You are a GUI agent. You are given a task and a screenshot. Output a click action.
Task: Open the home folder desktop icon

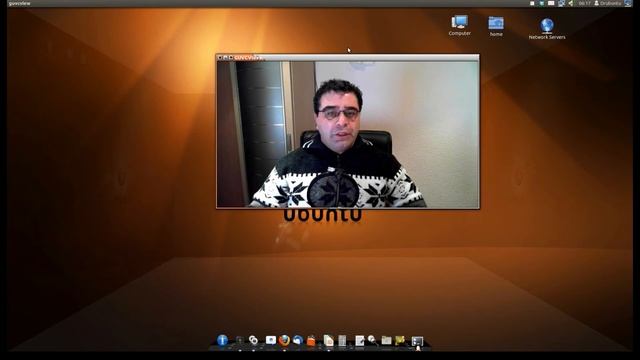click(x=496, y=26)
